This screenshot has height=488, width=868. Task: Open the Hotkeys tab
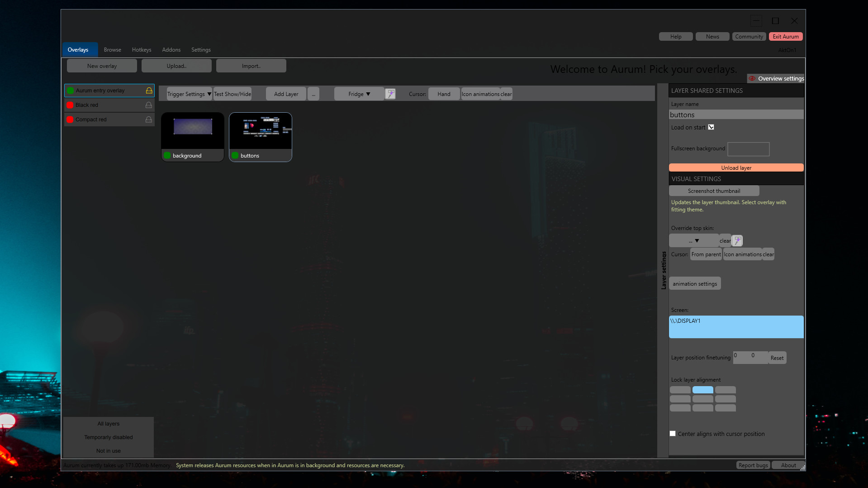pos(142,49)
